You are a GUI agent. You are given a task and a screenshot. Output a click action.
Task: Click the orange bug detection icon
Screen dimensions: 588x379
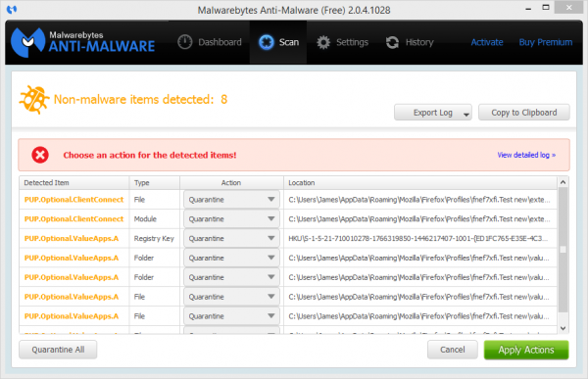tap(34, 100)
